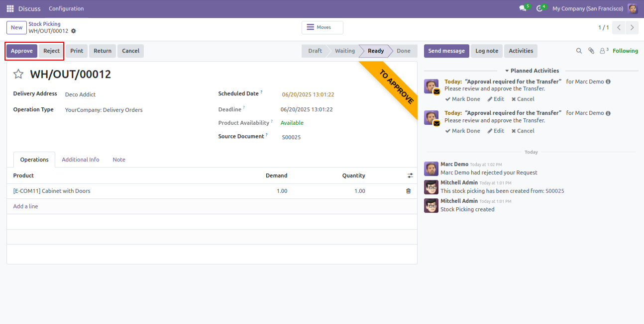
Task: Click Send message in the chatter
Action: pyautogui.click(x=446, y=51)
